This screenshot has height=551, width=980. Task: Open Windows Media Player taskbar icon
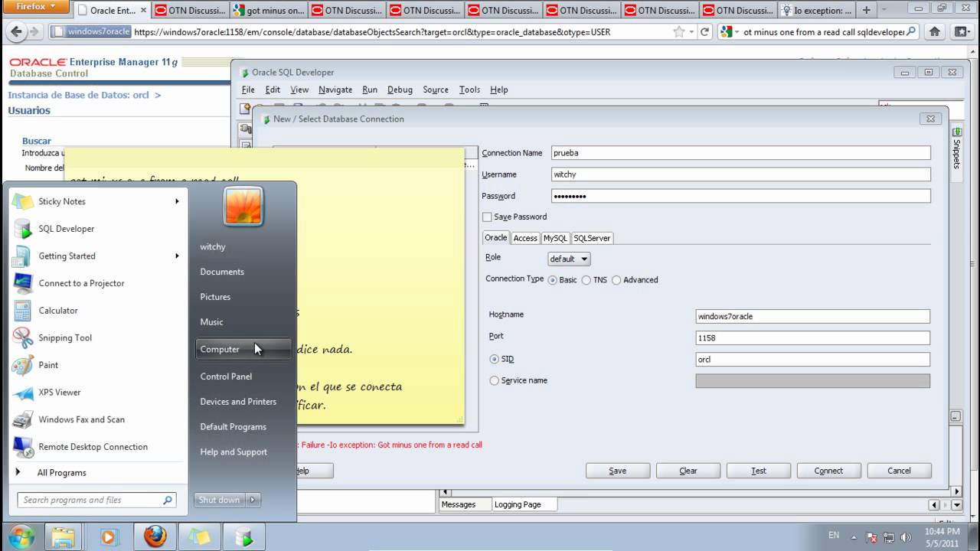click(x=108, y=536)
